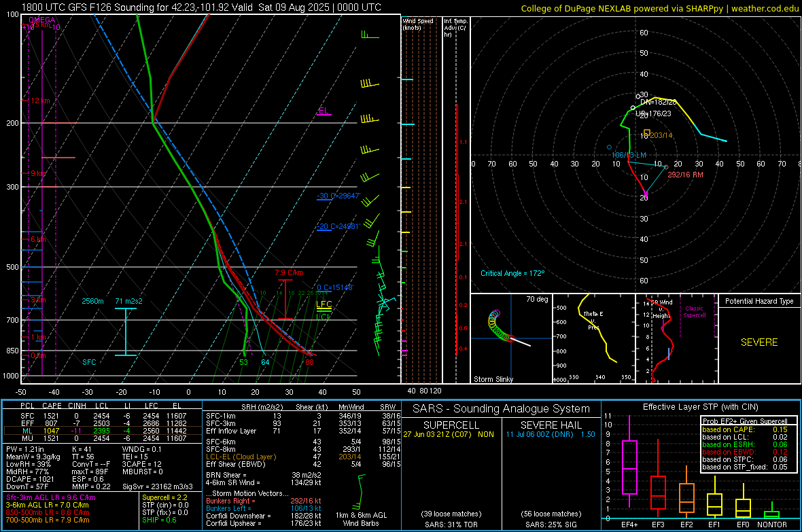The image size is (802, 532).
Task: Click the green 'SHIP = 0.6' value
Action: click(159, 520)
